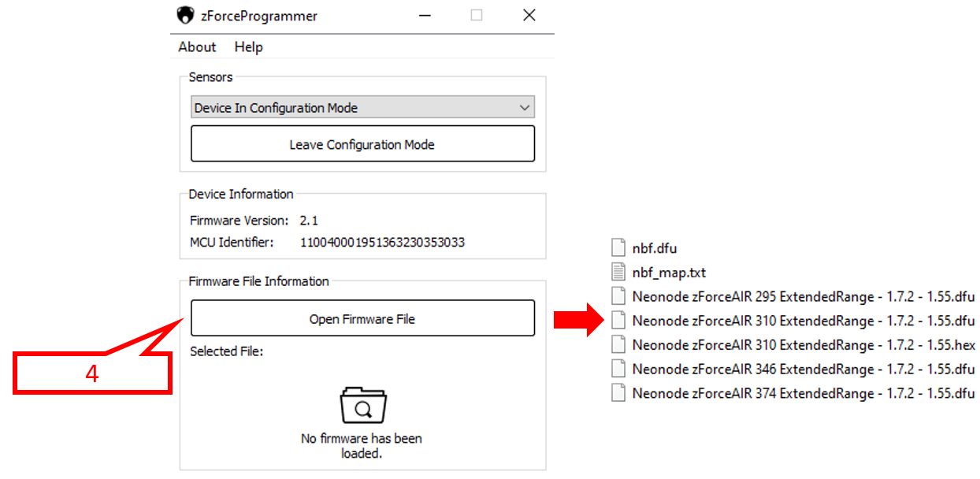Choose the Neonode zForceAIR 295 ExtendedRange filename

pos(803,297)
